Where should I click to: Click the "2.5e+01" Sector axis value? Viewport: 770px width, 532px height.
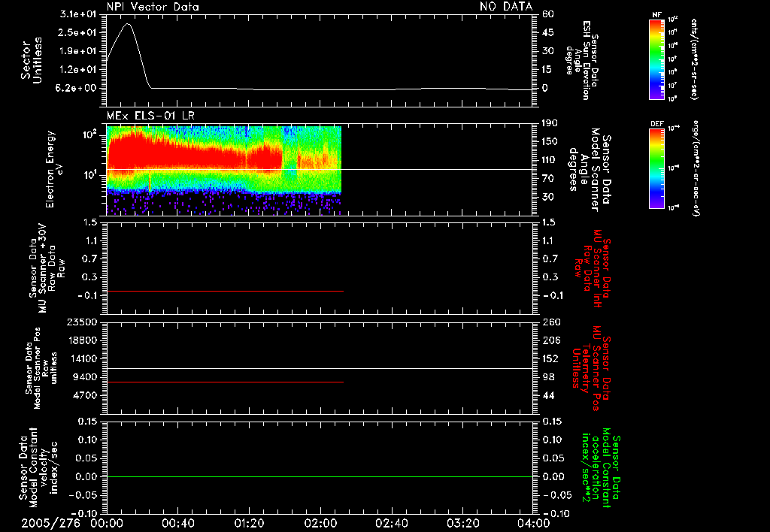coord(78,32)
